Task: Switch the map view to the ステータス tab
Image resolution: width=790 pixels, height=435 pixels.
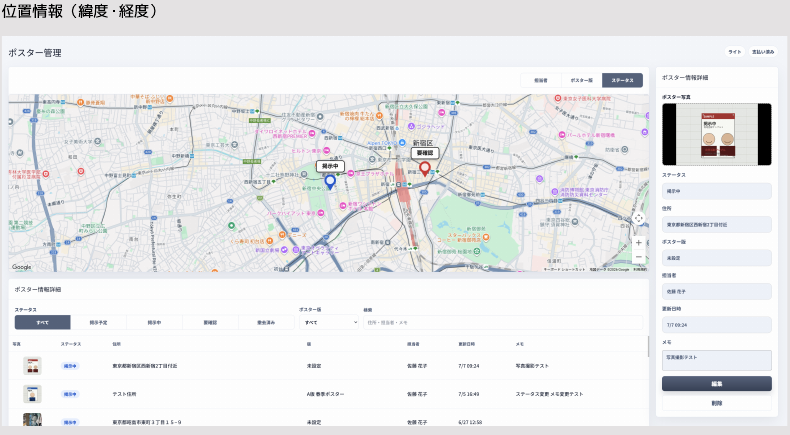Action: [622, 80]
